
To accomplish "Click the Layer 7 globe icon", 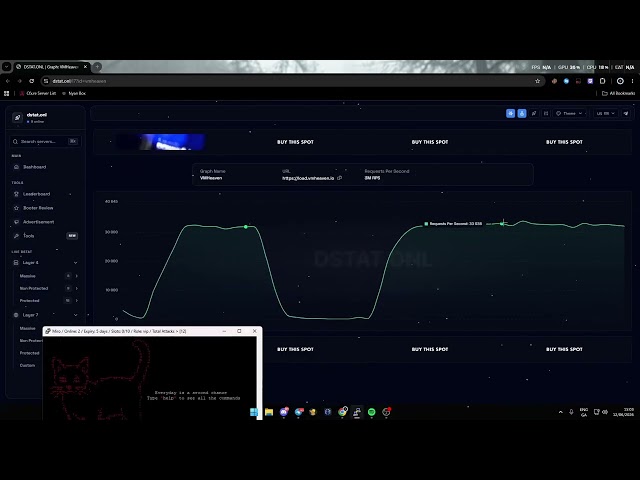I will (x=16, y=315).
